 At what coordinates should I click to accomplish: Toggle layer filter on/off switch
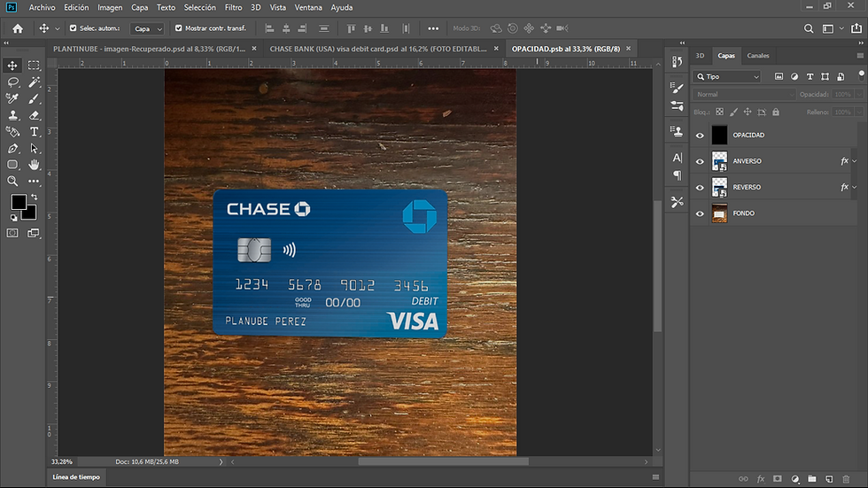coord(861,74)
